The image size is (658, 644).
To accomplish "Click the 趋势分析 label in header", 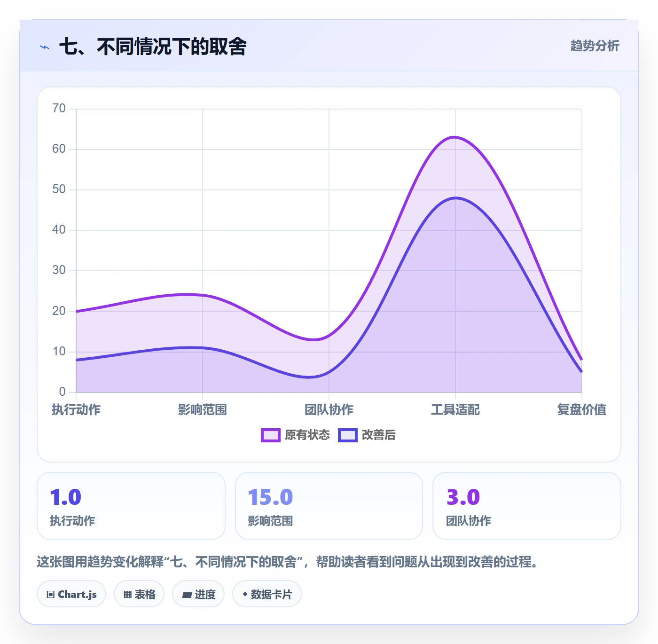I will click(595, 46).
